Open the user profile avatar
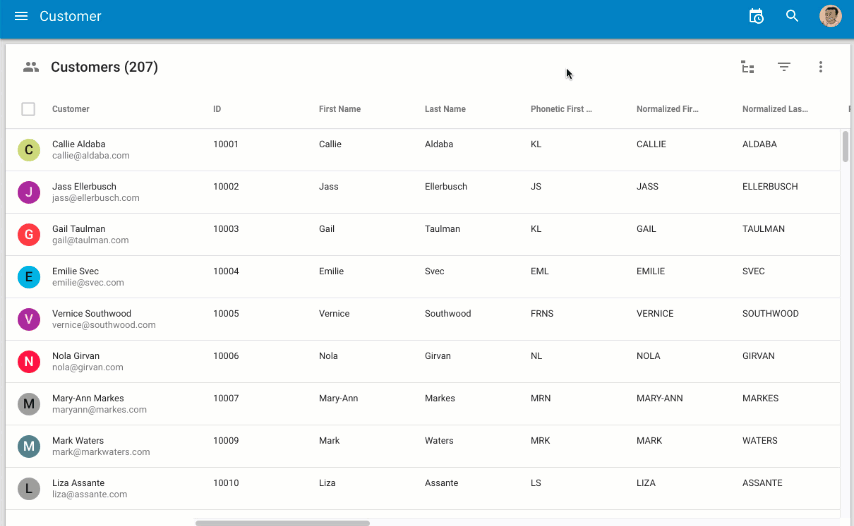This screenshot has height=526, width=854. point(830,16)
